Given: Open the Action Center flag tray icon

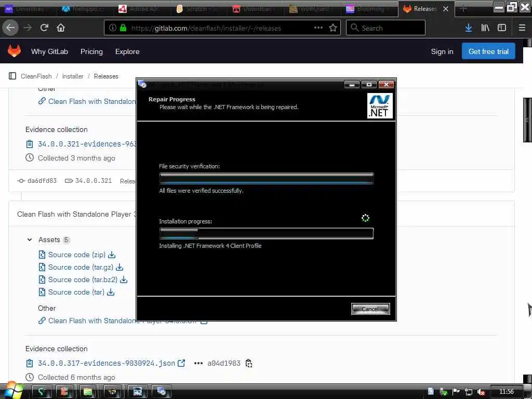Looking at the screenshot, I should [x=456, y=392].
